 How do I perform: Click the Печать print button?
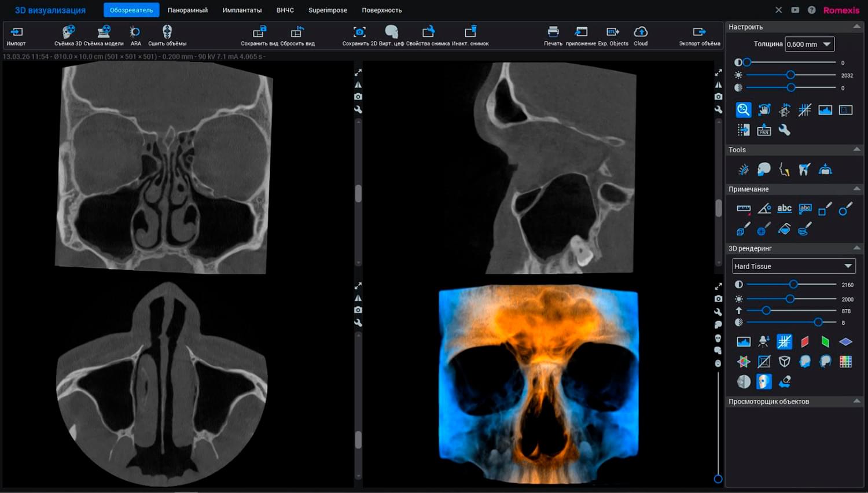click(553, 32)
